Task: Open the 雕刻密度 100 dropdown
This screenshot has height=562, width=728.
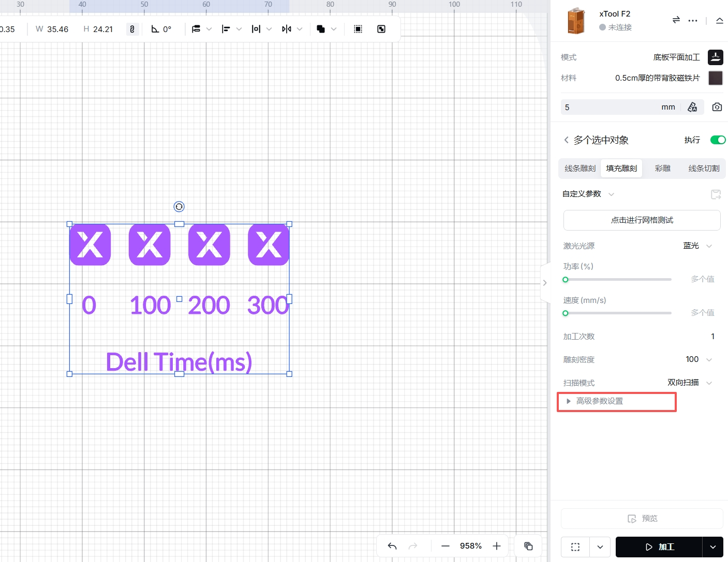Action: (x=699, y=359)
